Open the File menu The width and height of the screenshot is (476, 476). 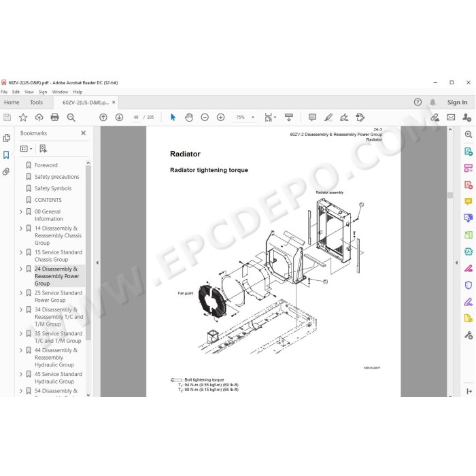4,92
